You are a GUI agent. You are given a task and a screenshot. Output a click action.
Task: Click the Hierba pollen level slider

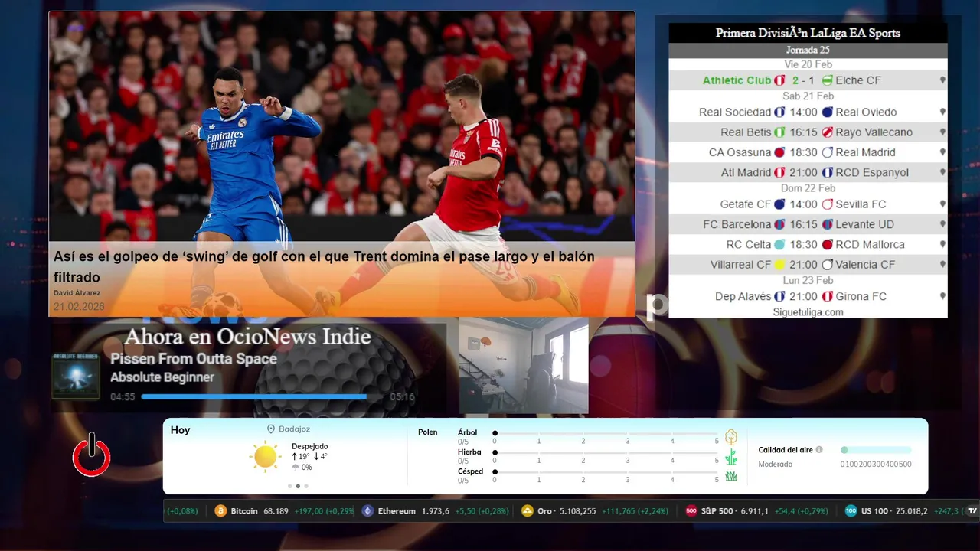(x=606, y=452)
